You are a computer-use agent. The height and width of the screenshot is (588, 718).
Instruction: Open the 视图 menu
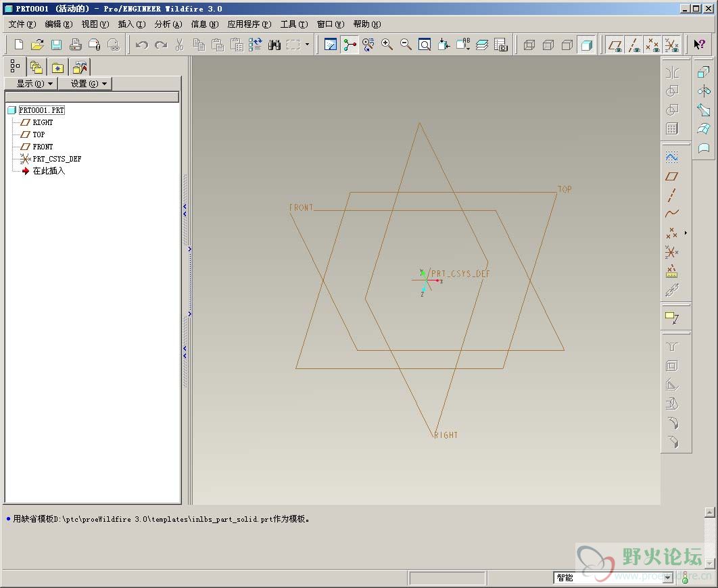click(x=95, y=24)
